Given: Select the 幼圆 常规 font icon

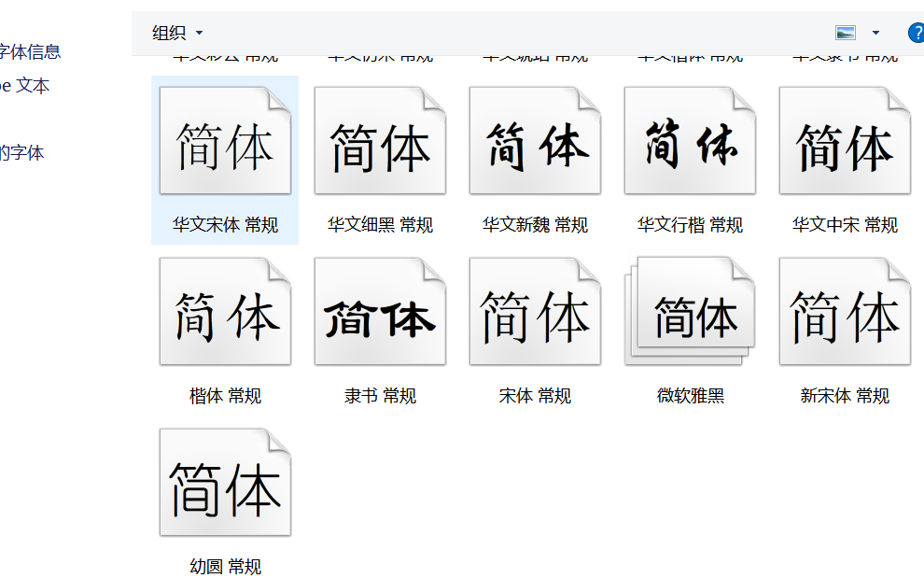Looking at the screenshot, I should coord(225,483).
